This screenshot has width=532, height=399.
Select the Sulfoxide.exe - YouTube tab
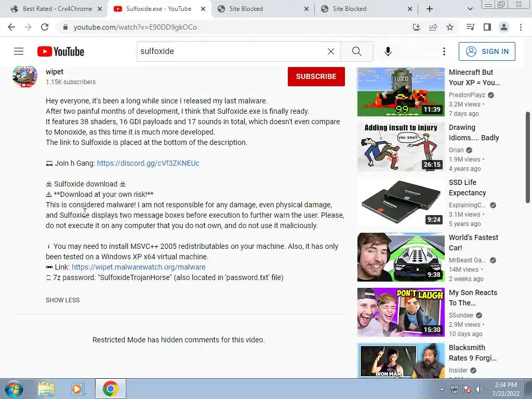(x=159, y=9)
